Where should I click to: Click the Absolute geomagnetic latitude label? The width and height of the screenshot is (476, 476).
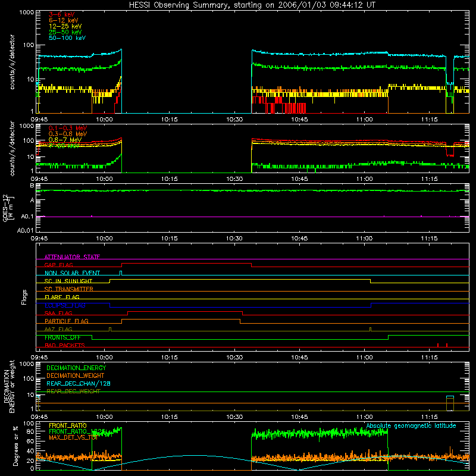pyautogui.click(x=411, y=425)
